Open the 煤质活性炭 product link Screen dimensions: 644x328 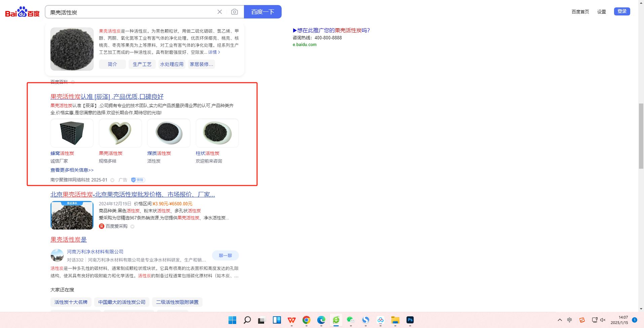click(x=159, y=153)
